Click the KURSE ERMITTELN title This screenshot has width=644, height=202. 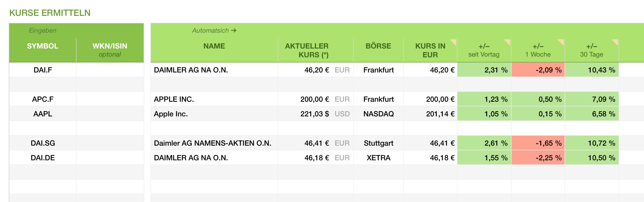click(50, 13)
